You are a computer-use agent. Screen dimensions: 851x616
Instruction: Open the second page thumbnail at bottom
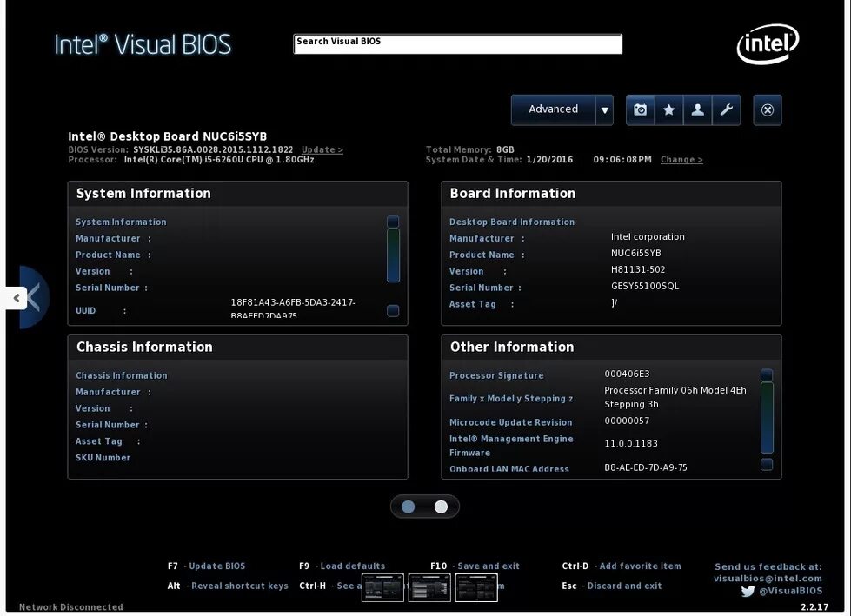coord(429,588)
